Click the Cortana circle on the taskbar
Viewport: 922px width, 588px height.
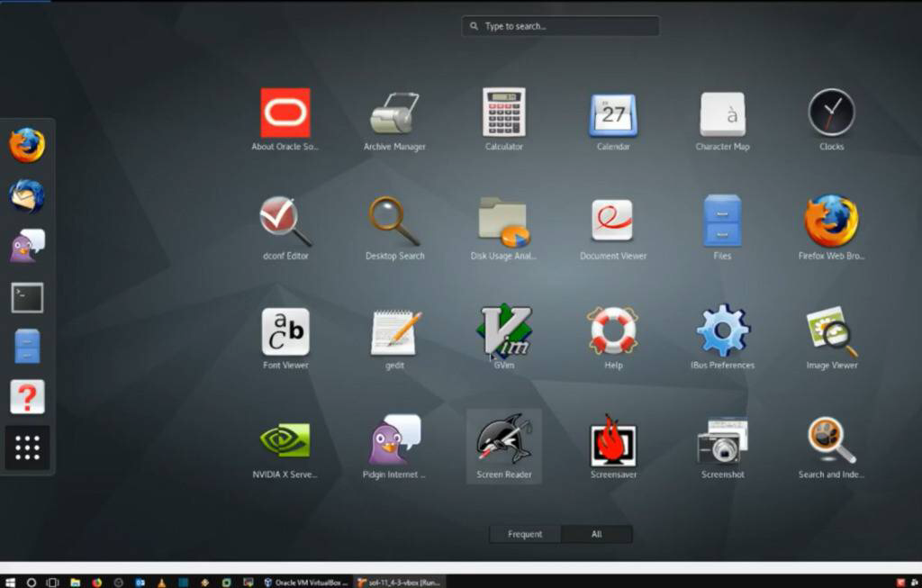tap(32, 582)
